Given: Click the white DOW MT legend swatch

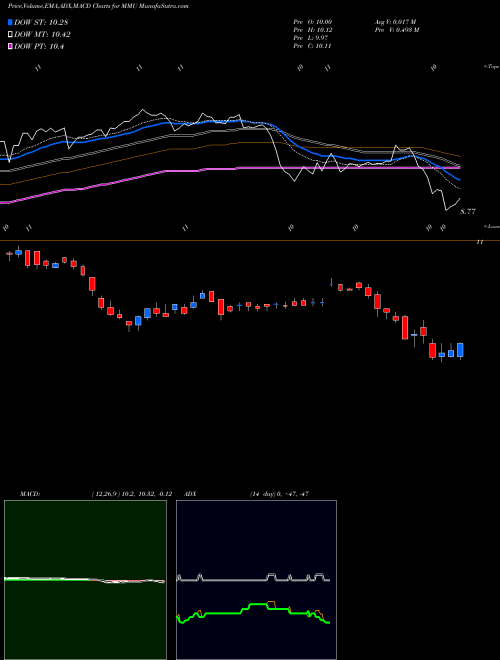Looking at the screenshot, I should pos(10,35).
